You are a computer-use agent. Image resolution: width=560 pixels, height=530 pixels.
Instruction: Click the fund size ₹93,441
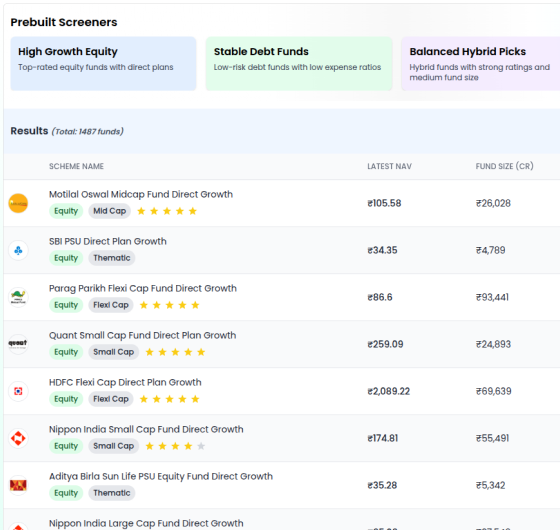[492, 297]
